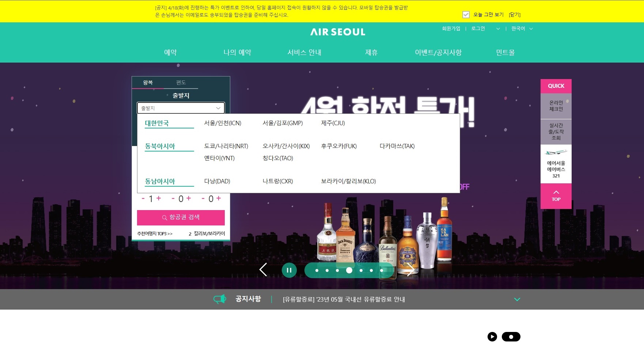Toggle the 오늘 그만 보기 checkbox
The image size is (644, 355).
(x=466, y=15)
